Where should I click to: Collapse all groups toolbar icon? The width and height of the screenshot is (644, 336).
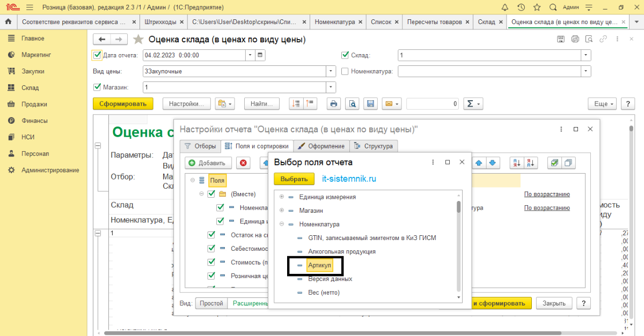pyautogui.click(x=311, y=104)
